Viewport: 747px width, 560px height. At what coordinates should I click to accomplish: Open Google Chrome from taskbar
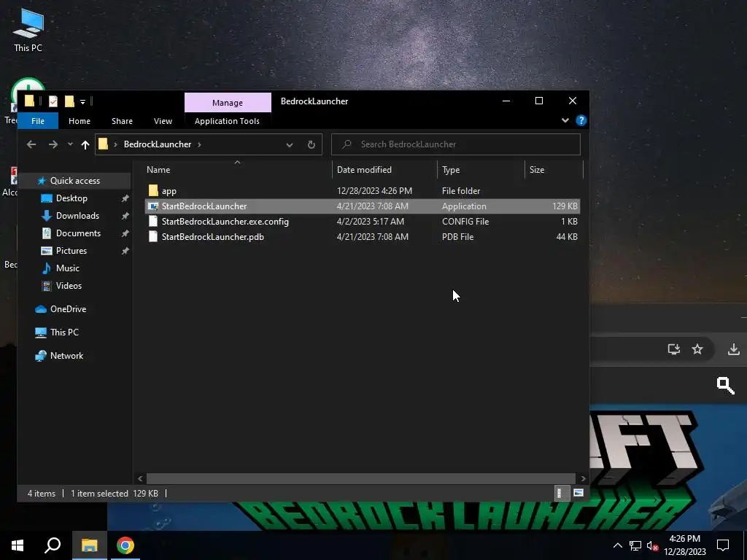[125, 545]
